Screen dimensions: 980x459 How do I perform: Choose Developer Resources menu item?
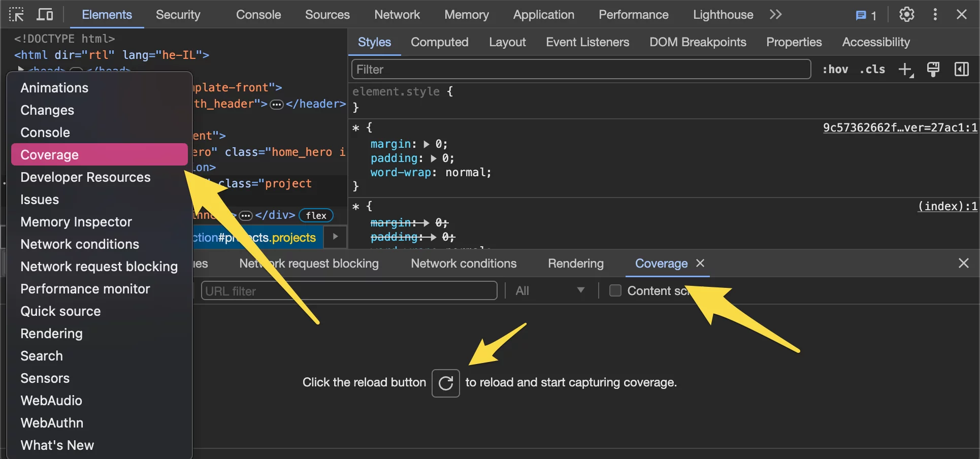click(100, 177)
